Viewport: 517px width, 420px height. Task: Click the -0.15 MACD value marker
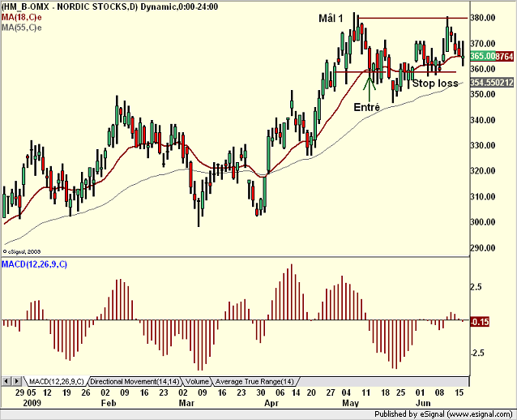(x=480, y=322)
